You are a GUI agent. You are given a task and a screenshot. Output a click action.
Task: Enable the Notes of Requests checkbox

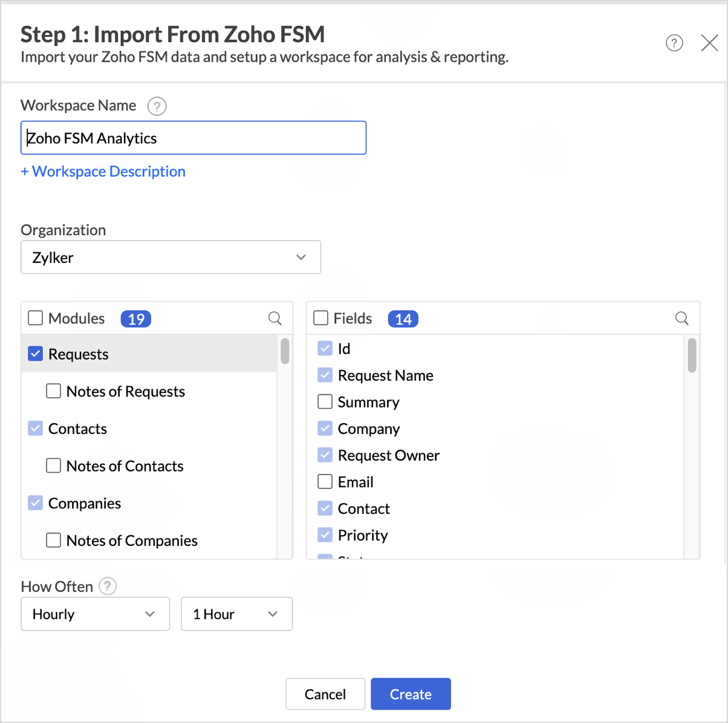(x=54, y=391)
